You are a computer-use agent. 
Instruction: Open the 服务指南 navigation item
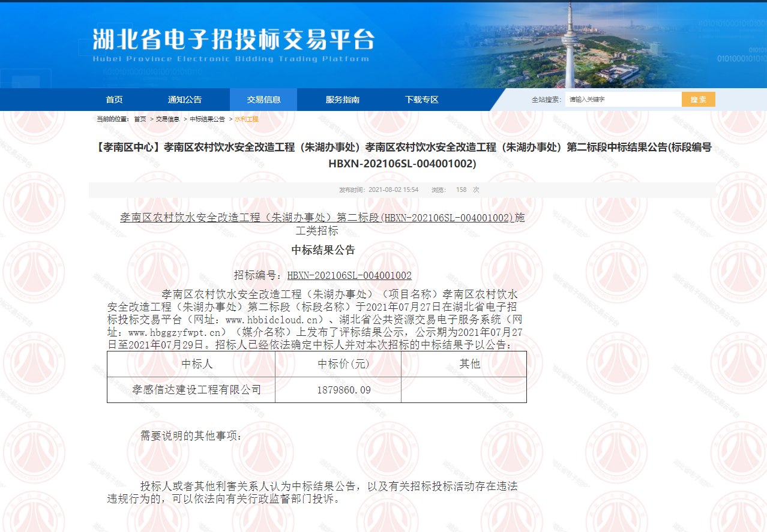click(x=343, y=100)
